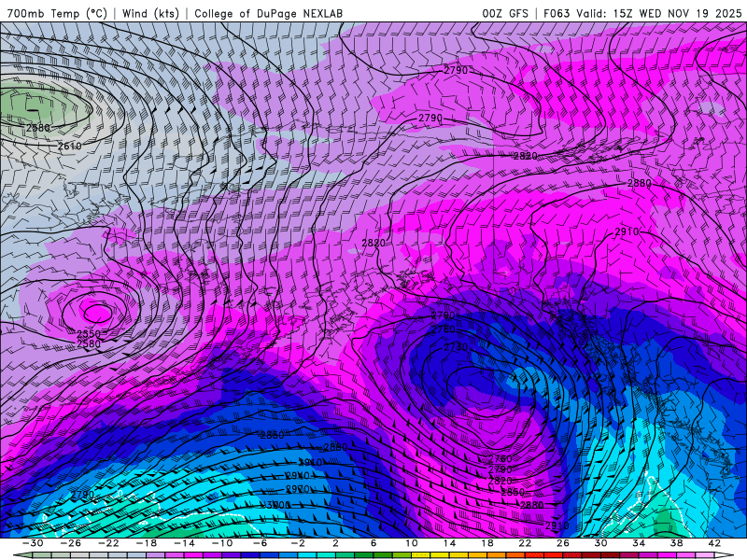Click the -30 color scale label
This screenshot has width=747, height=560.
tap(33, 543)
